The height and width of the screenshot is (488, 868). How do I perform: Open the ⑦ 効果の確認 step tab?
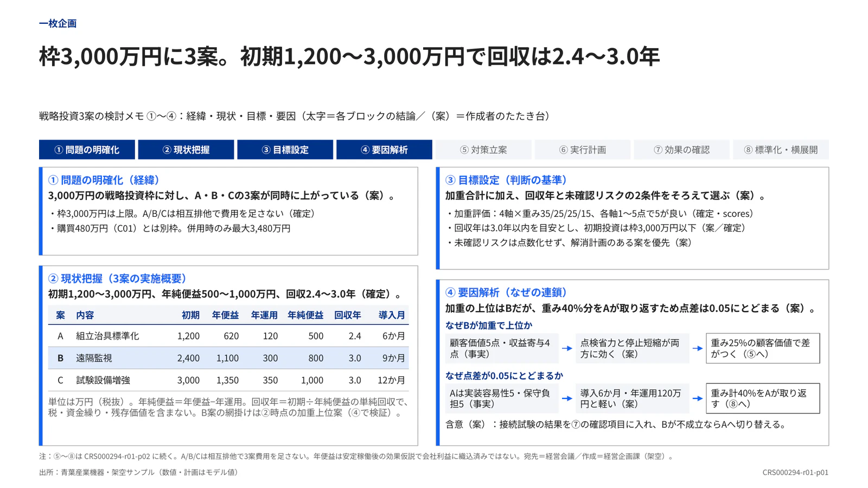pos(682,150)
